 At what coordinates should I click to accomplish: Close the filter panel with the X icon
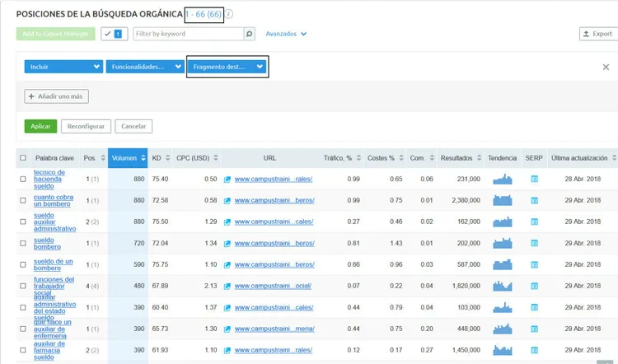[x=606, y=67]
